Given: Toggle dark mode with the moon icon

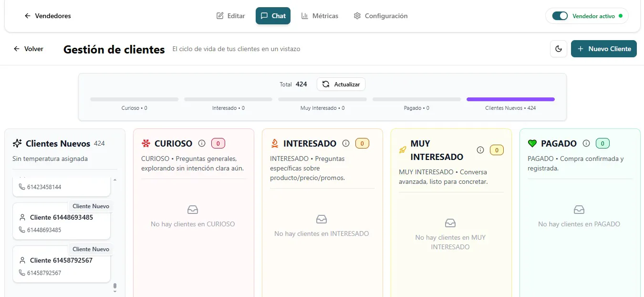Looking at the screenshot, I should [559, 49].
